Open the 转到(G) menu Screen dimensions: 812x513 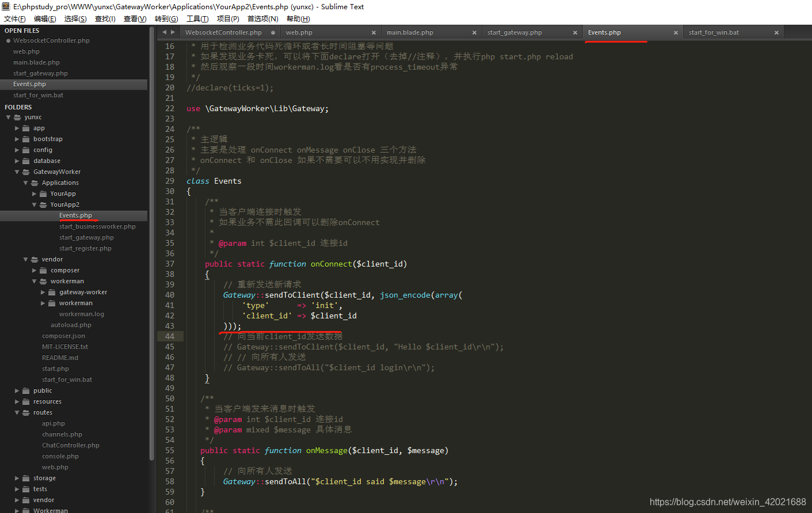tap(166, 19)
